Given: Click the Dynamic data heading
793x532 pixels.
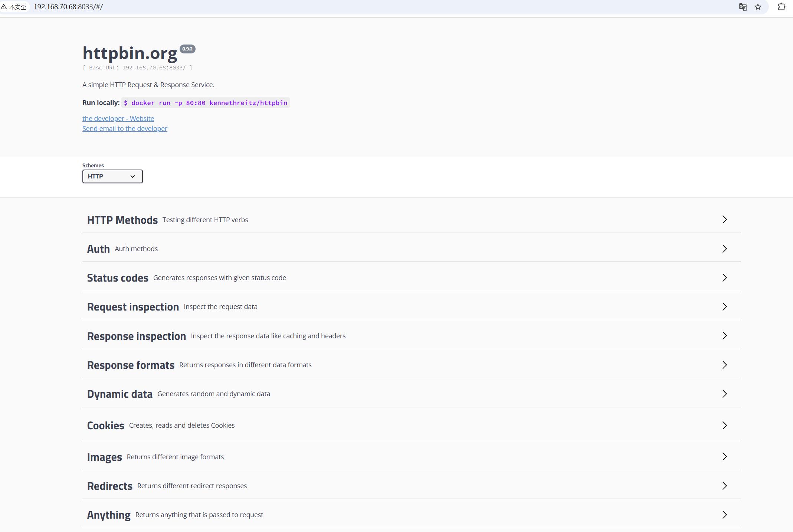Looking at the screenshot, I should 120,394.
